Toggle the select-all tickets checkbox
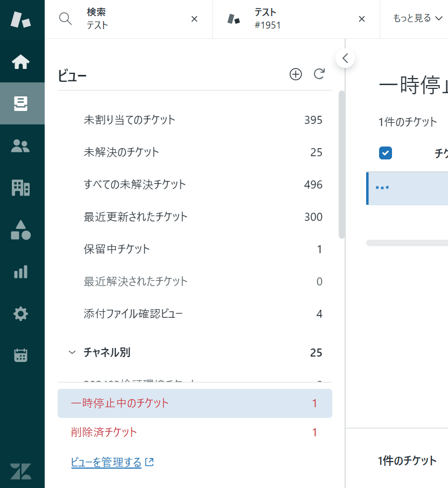Image resolution: width=448 pixels, height=488 pixels. (385, 153)
